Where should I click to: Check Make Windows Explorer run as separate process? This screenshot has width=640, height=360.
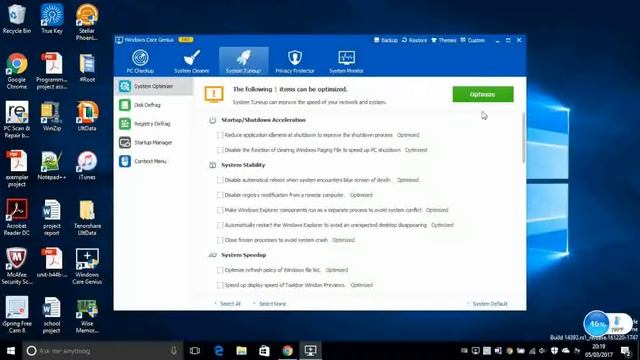pos(220,210)
